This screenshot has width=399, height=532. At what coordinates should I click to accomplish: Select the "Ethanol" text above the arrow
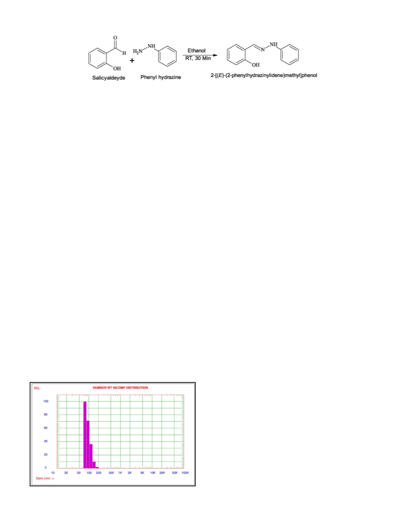pyautogui.click(x=197, y=50)
